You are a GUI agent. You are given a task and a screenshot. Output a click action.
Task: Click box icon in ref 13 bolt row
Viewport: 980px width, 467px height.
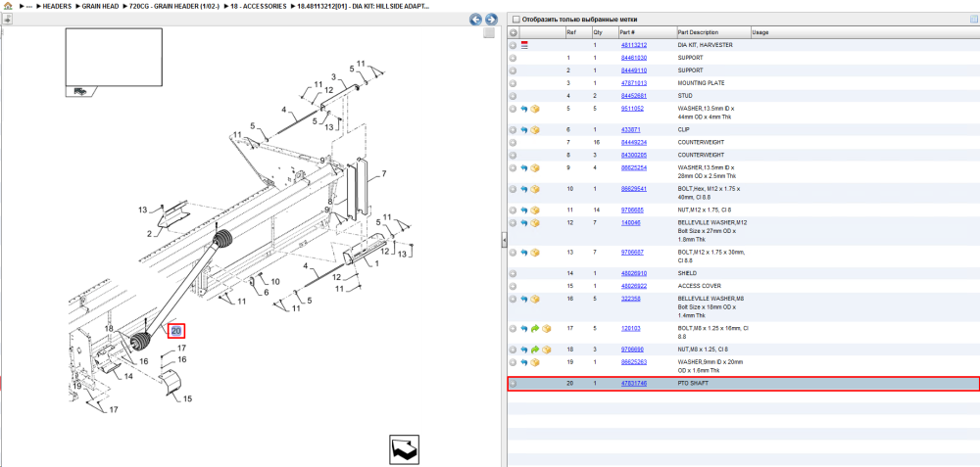click(535, 253)
